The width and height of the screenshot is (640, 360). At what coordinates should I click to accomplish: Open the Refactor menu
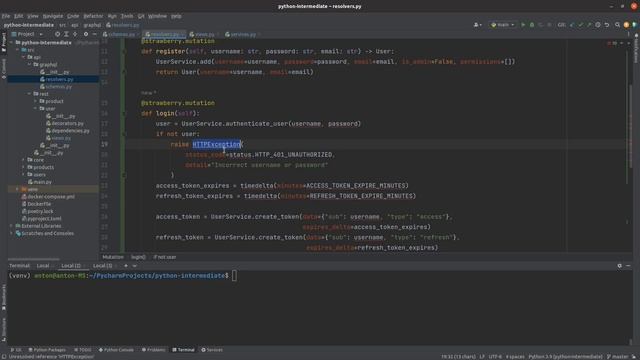pos(93,16)
